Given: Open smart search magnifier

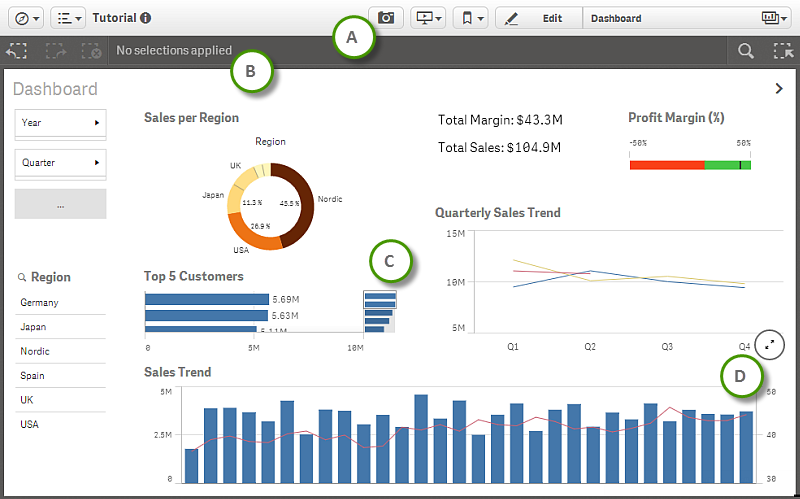Looking at the screenshot, I should 746,51.
